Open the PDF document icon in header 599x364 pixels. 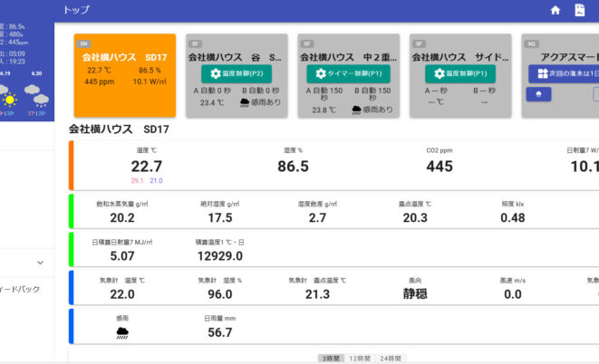[x=580, y=10]
